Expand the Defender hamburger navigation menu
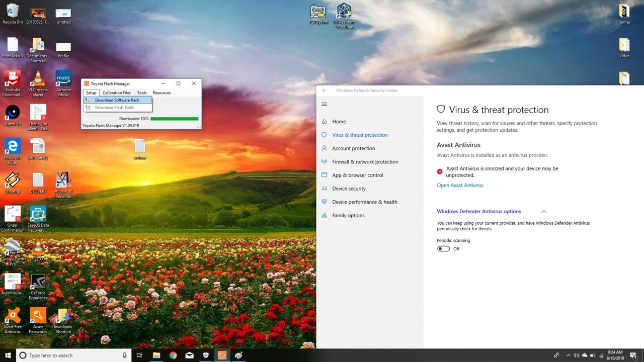644x362 pixels. [x=325, y=104]
